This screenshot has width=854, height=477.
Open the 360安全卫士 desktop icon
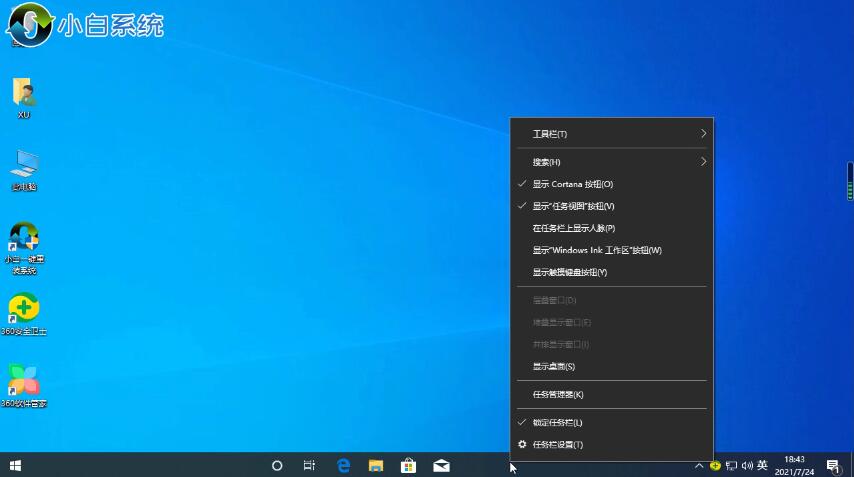[23, 308]
